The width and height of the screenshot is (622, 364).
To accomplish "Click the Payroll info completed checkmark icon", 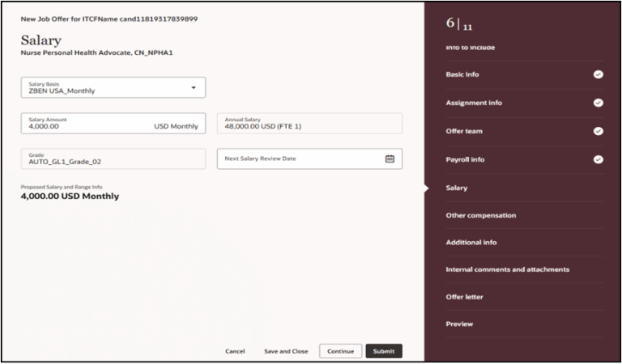I will pyautogui.click(x=598, y=159).
